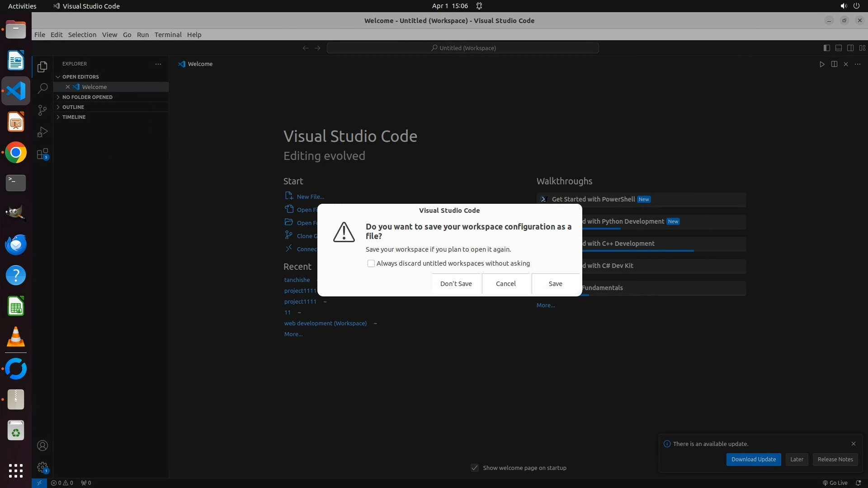Open the Manage gear icon

tap(42, 467)
